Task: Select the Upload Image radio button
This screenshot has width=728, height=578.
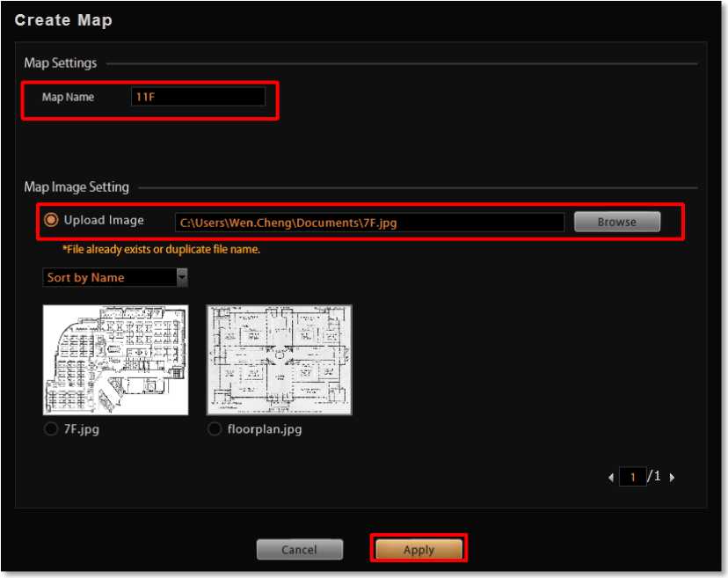Action: click(x=51, y=220)
